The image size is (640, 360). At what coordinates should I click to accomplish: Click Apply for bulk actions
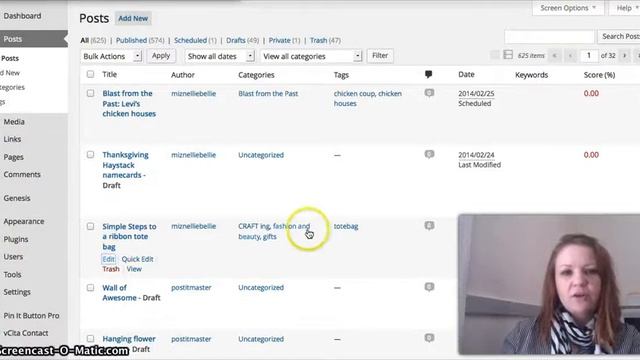(161, 56)
